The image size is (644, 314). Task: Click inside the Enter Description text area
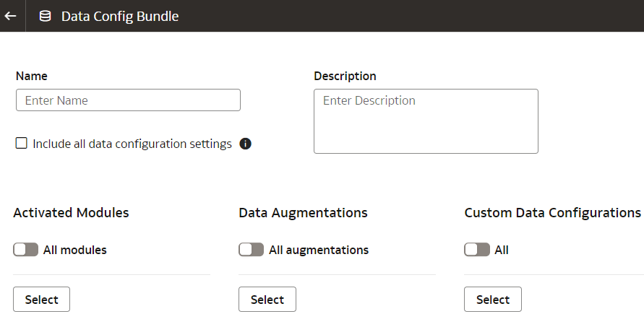pos(426,121)
